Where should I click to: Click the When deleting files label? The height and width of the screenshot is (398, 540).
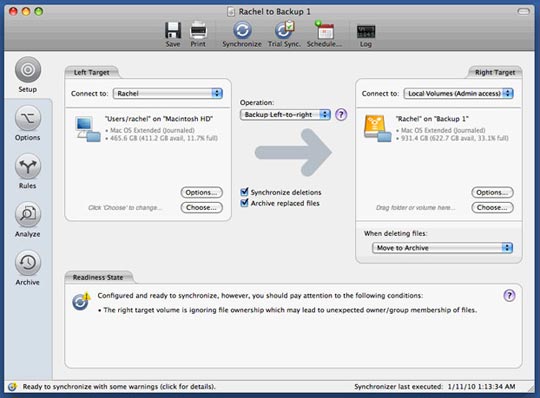point(396,233)
